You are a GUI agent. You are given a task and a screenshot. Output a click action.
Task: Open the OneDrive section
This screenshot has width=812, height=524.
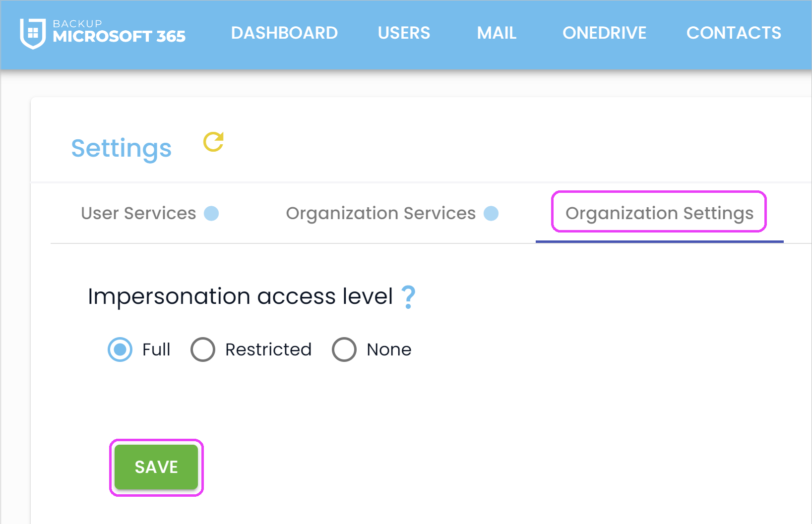604,33
